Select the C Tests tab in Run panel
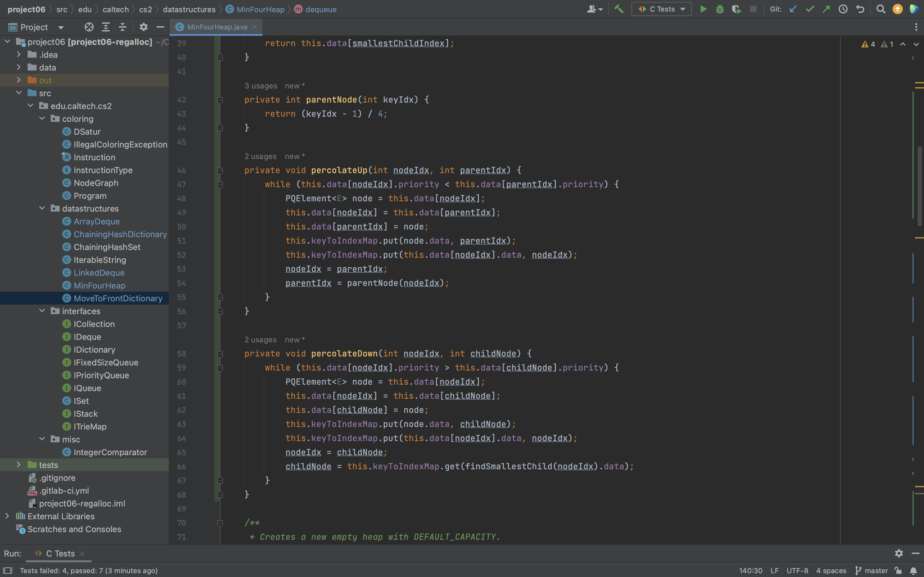This screenshot has height=577, width=924. [60, 553]
